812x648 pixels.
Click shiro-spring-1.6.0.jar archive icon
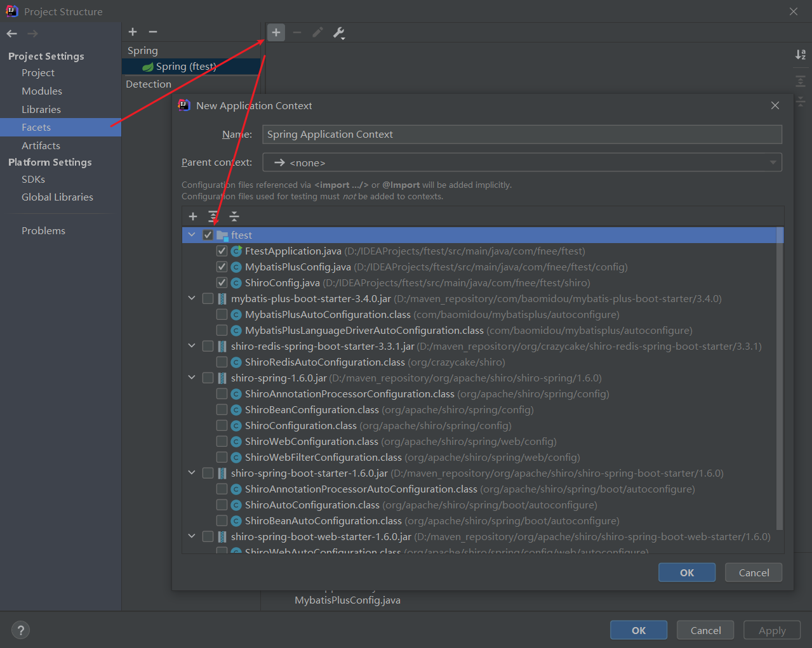click(x=222, y=378)
